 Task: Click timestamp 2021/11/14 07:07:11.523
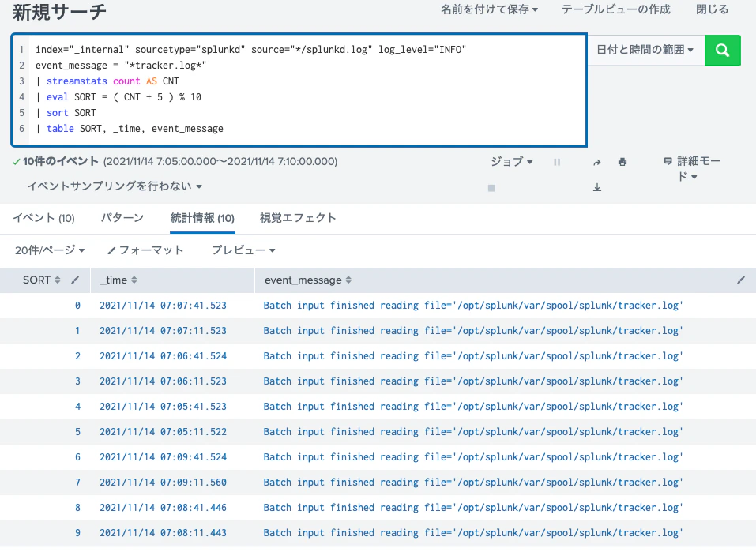163,331
